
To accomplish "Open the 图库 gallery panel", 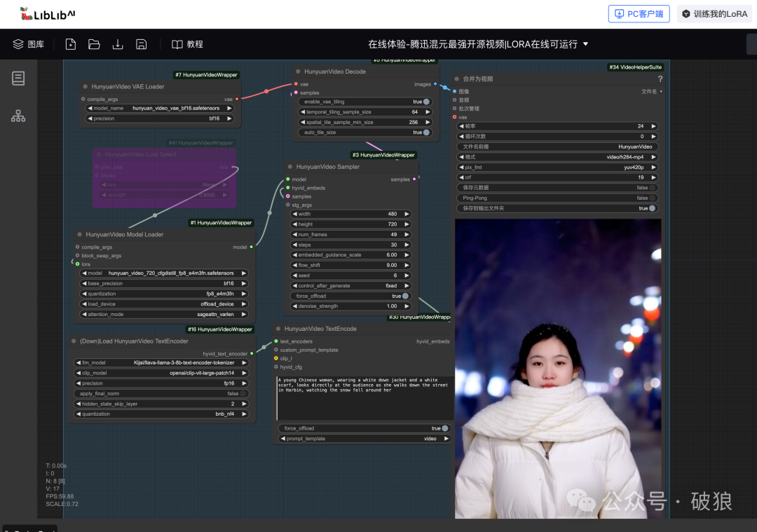I will click(x=28, y=43).
